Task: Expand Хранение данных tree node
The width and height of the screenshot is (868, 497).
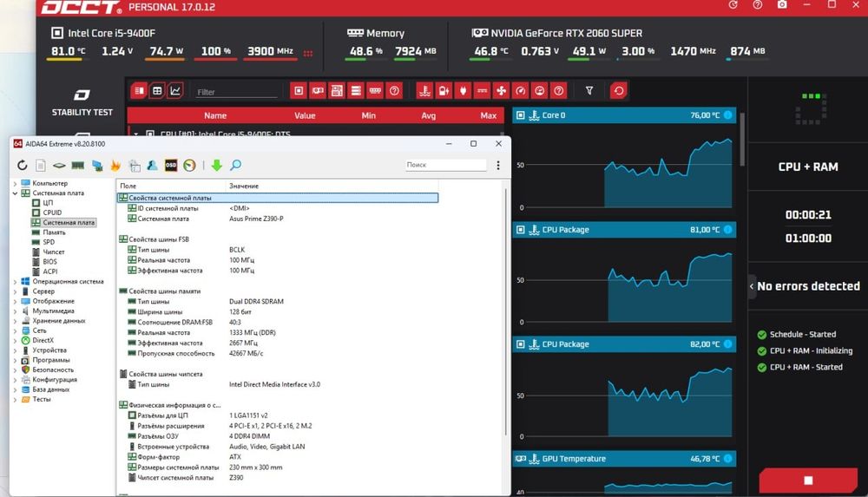Action: (x=15, y=321)
